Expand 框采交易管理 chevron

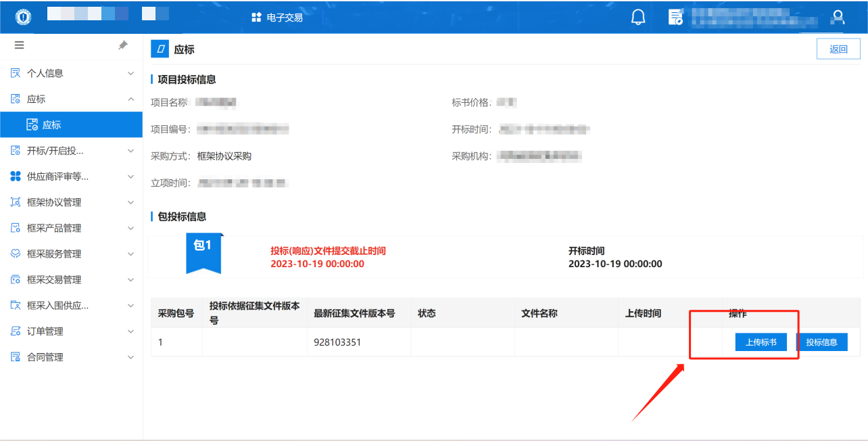[x=131, y=279]
